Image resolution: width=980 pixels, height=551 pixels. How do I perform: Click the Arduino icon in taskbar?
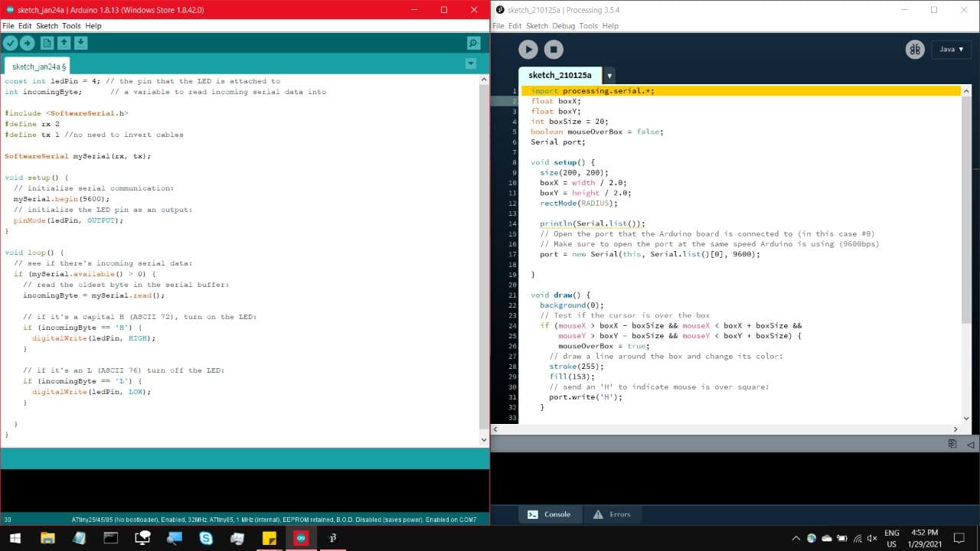pos(300,538)
